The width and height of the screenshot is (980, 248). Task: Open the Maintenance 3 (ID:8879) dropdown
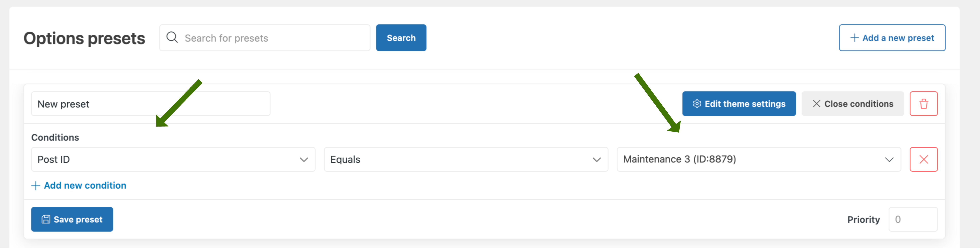759,159
